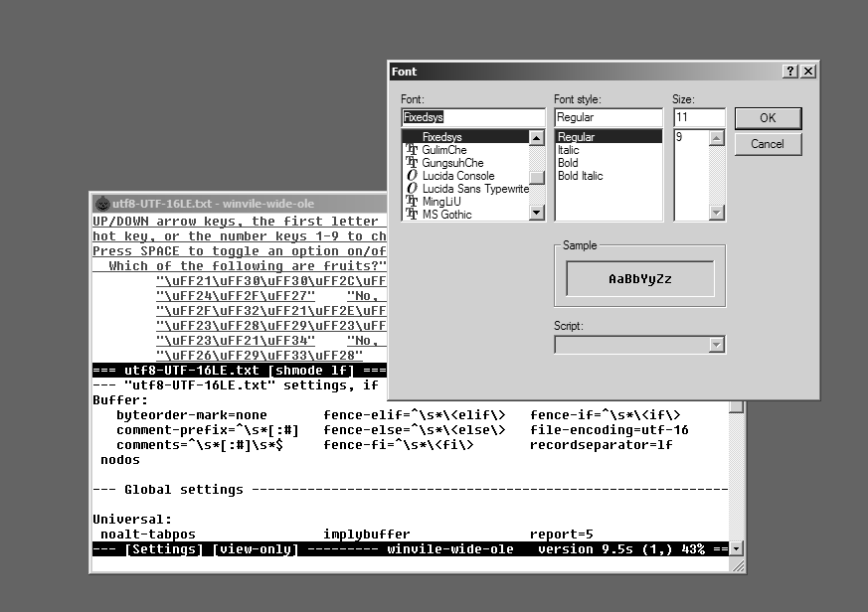
Task: Click inside the Size text field
Action: (698, 117)
